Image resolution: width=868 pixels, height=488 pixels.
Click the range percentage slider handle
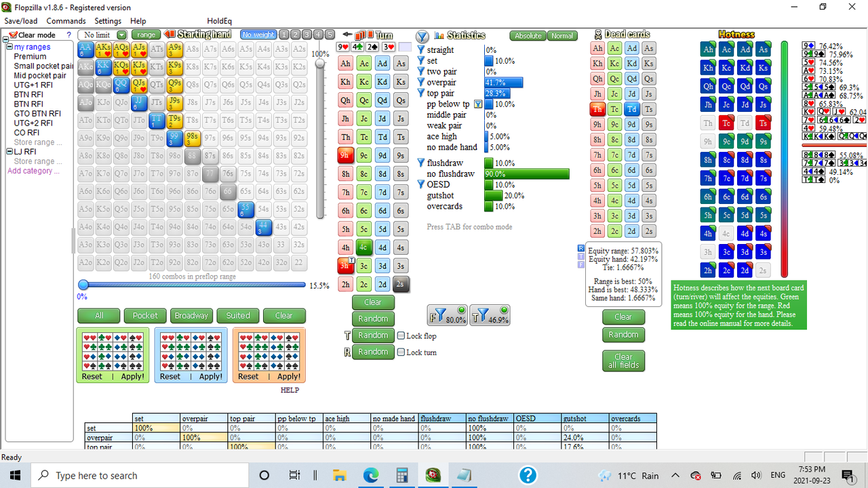[83, 285]
